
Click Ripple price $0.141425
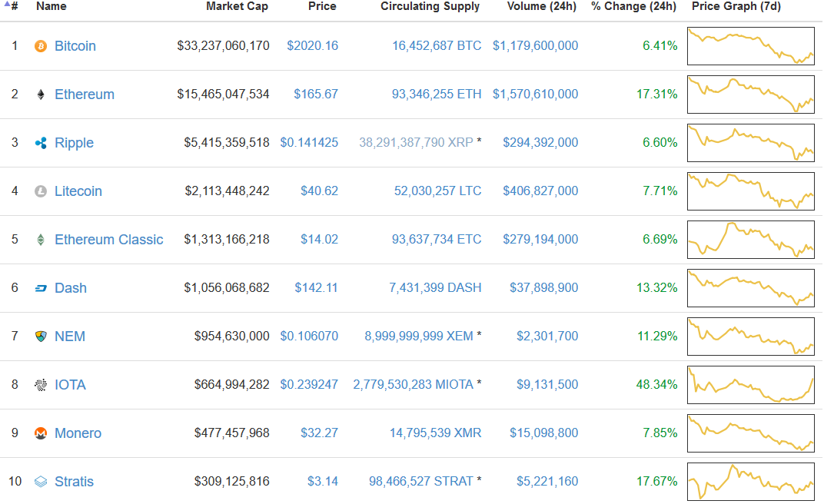tap(309, 142)
